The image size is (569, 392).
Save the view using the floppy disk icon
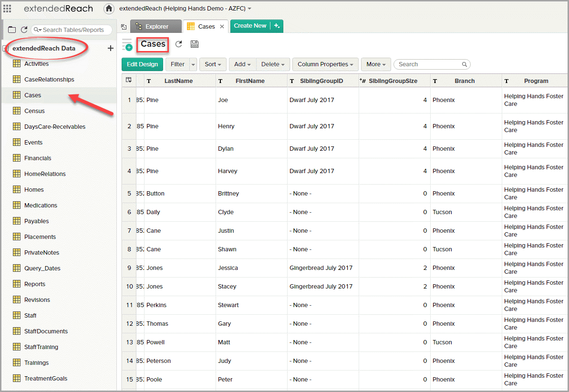pos(194,44)
